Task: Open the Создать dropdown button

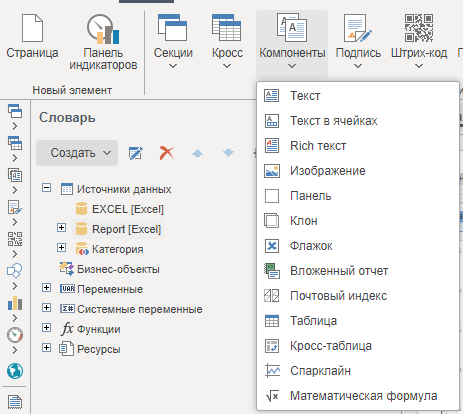Action: coord(77,153)
